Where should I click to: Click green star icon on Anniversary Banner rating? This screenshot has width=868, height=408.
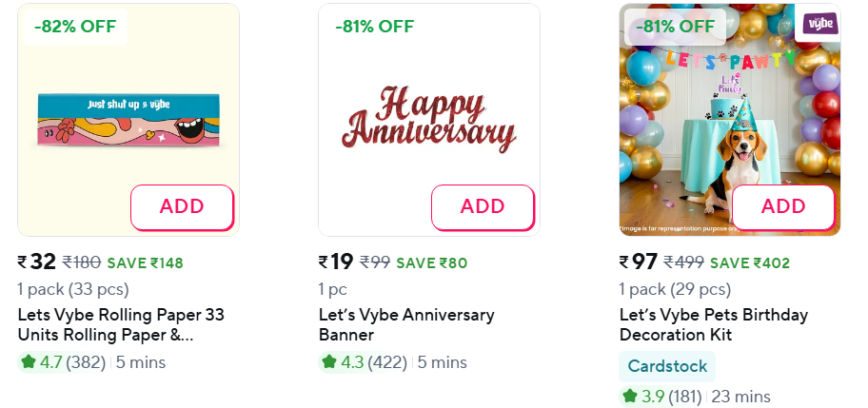[329, 362]
